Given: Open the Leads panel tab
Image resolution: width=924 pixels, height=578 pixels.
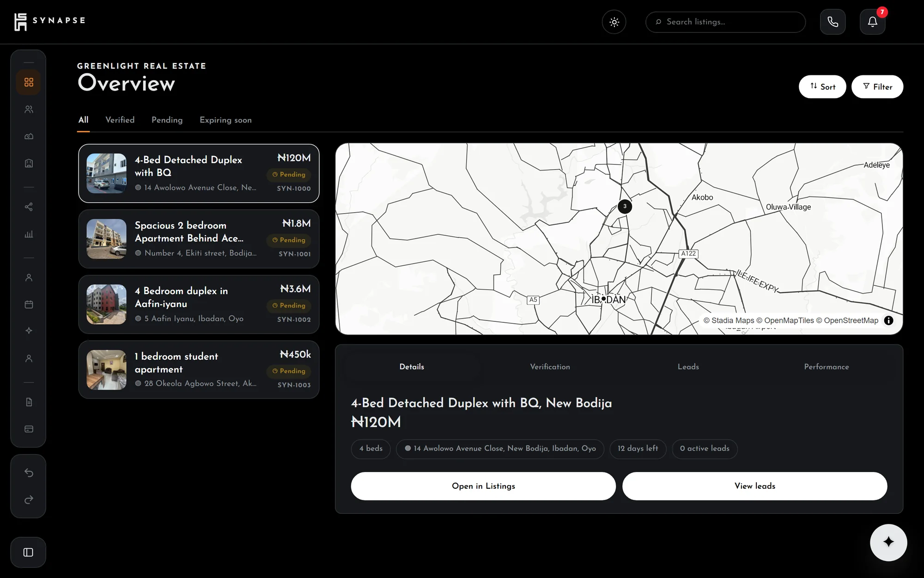Looking at the screenshot, I should [688, 367].
